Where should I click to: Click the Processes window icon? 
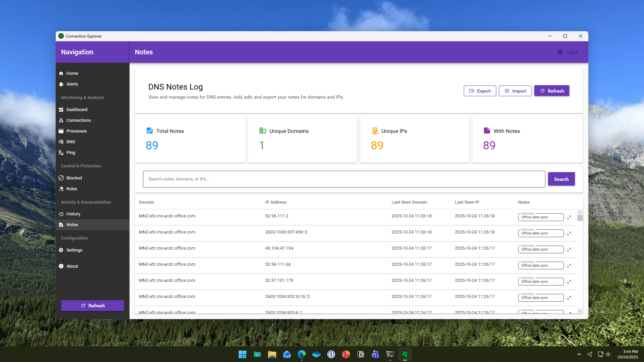coord(61,131)
